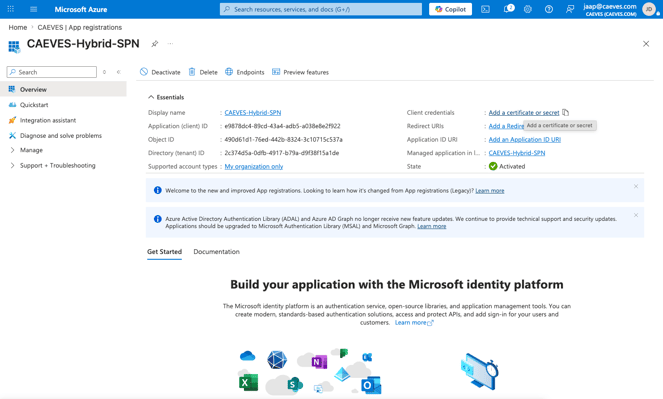Screen dimensions: 663x399
Task: Click the left menu Search field
Action: pos(52,72)
